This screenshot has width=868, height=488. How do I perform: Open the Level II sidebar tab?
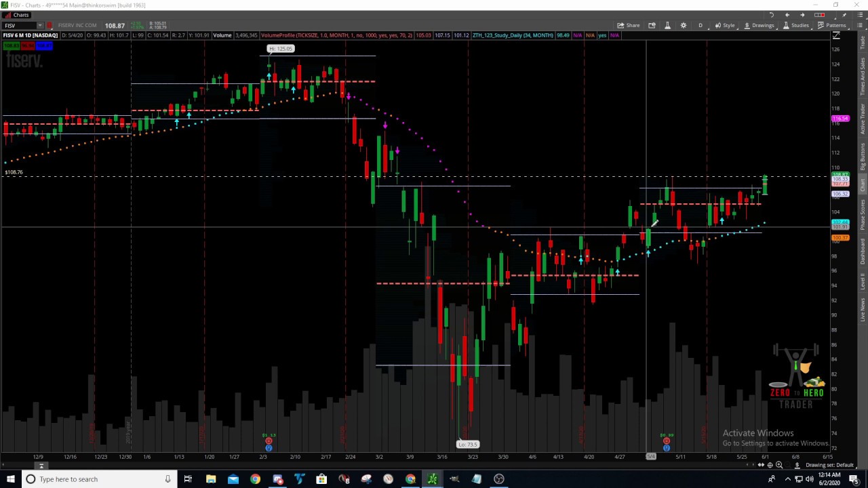coord(863,280)
